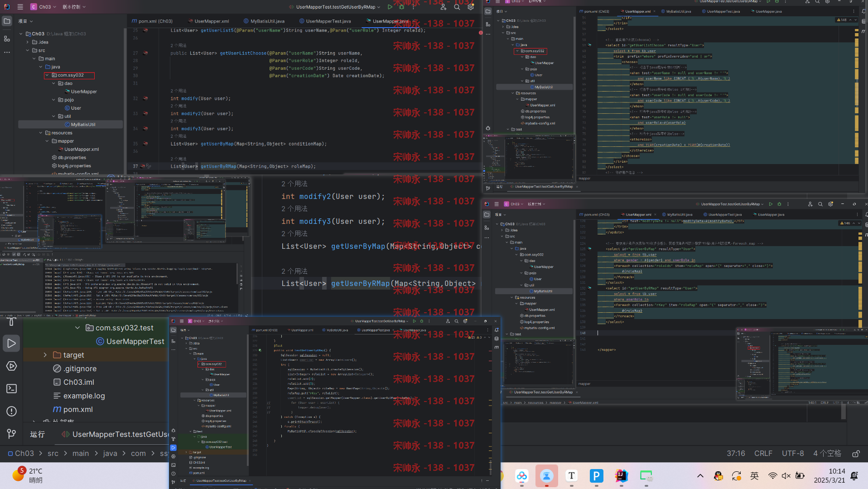Switch to UserMapperTest.java tab in UserMapper.java window
Image resolution: width=868 pixels, height=489 pixels.
(325, 21)
